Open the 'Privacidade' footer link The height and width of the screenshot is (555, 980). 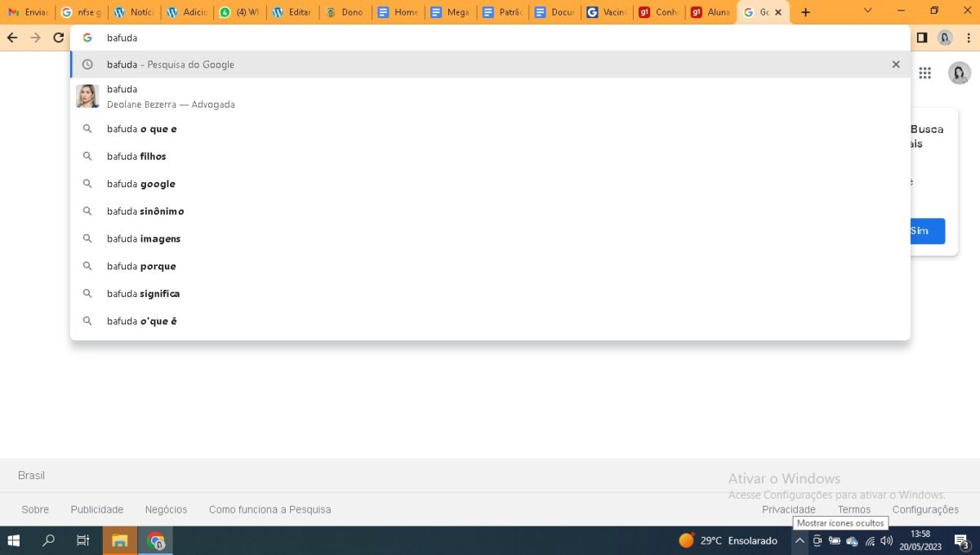789,509
